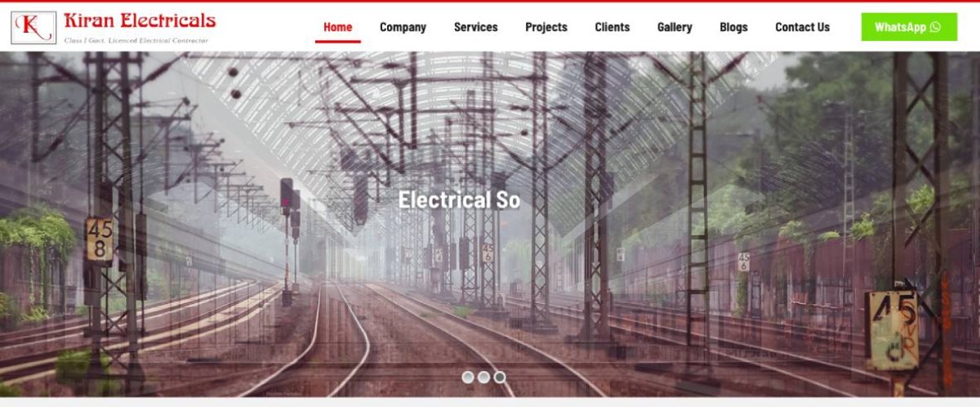
Task: Open the Company menu
Action: click(x=403, y=27)
